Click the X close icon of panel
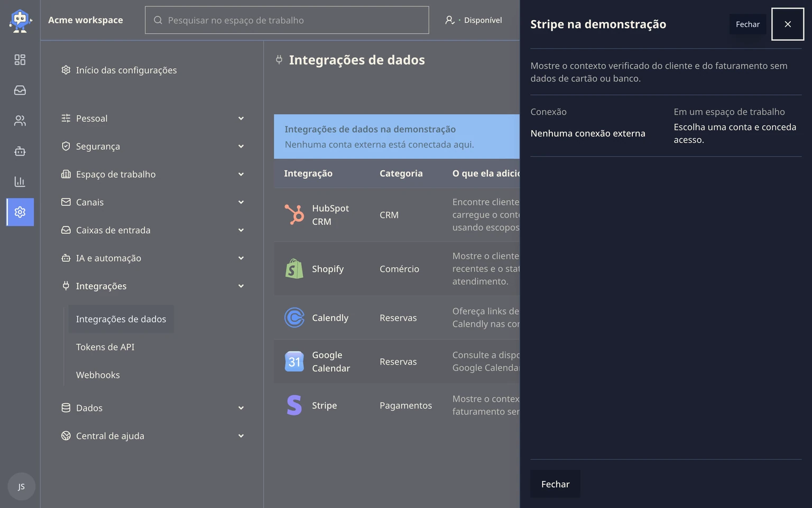Viewport: 812px width, 508px height. 788,24
